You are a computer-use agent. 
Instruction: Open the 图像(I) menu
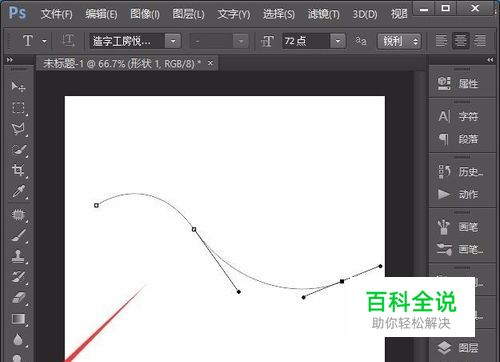[145, 14]
